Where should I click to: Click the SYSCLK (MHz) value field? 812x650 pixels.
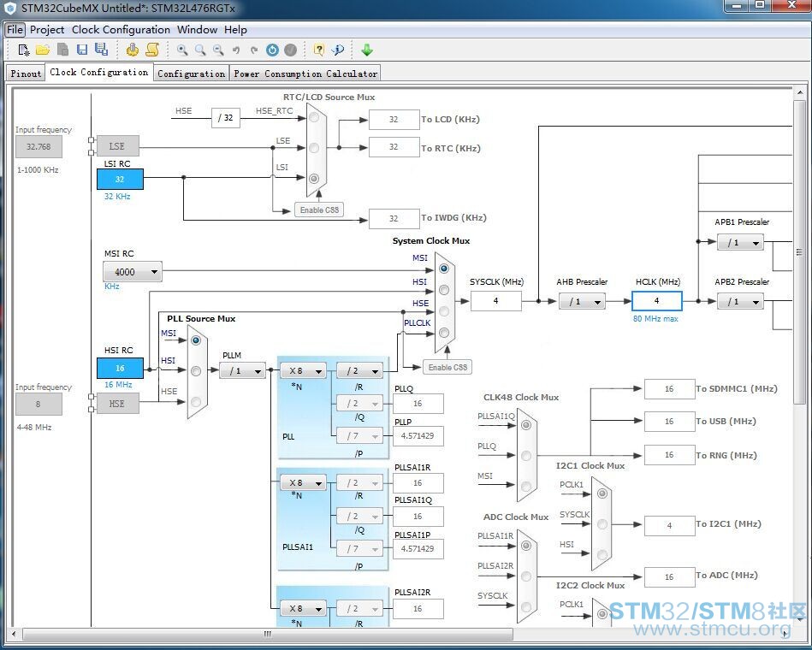pyautogui.click(x=495, y=301)
